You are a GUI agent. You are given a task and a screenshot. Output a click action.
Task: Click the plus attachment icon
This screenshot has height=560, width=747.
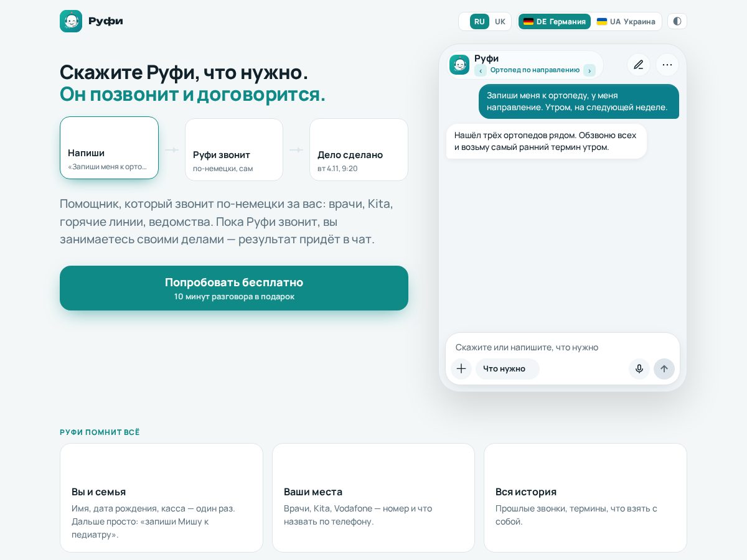pyautogui.click(x=461, y=369)
